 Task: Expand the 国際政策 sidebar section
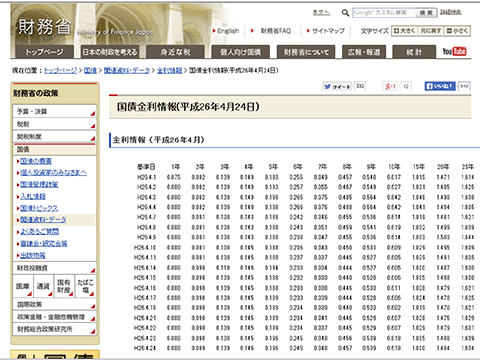(55, 304)
